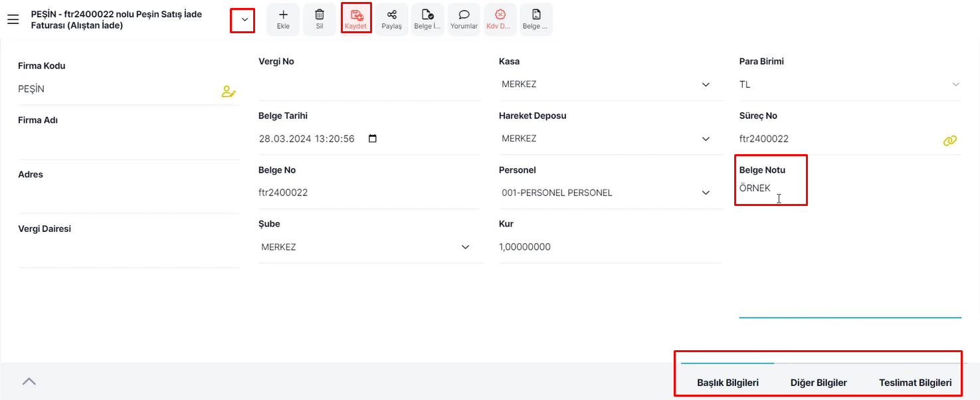This screenshot has width=980, height=400.
Task: Open the hamburger main menu
Action: (x=13, y=20)
